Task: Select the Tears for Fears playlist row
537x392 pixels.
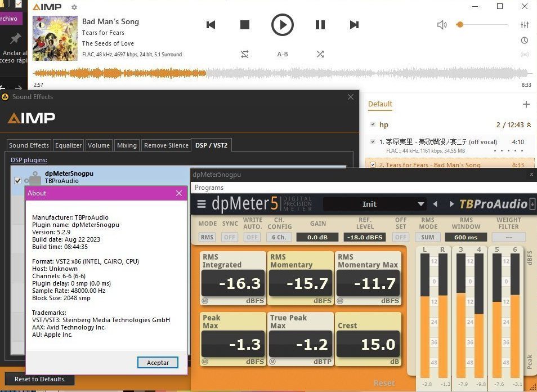Action: click(450, 164)
